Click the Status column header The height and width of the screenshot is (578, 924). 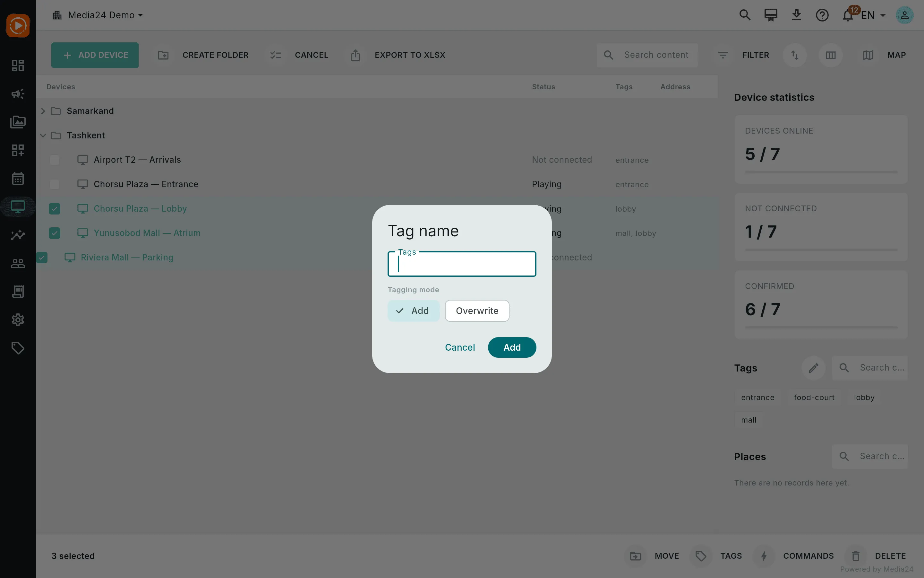(x=543, y=87)
